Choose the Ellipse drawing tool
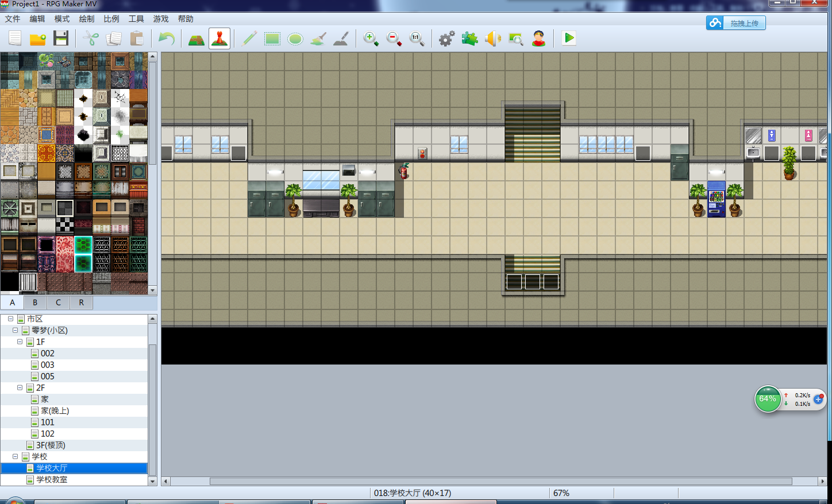The width and height of the screenshot is (832, 504). click(x=295, y=39)
